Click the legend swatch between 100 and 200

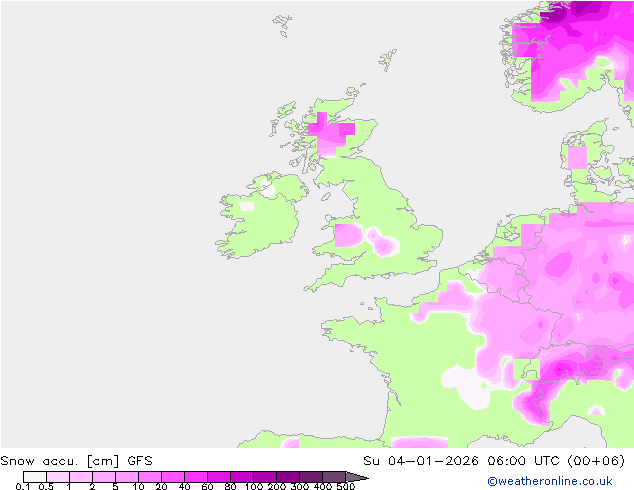pos(265,477)
